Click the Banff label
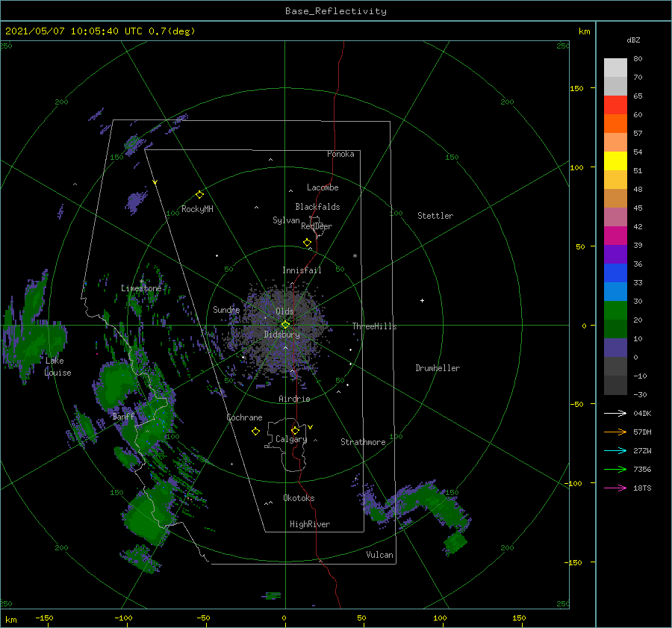672x628 pixels. click(x=123, y=417)
